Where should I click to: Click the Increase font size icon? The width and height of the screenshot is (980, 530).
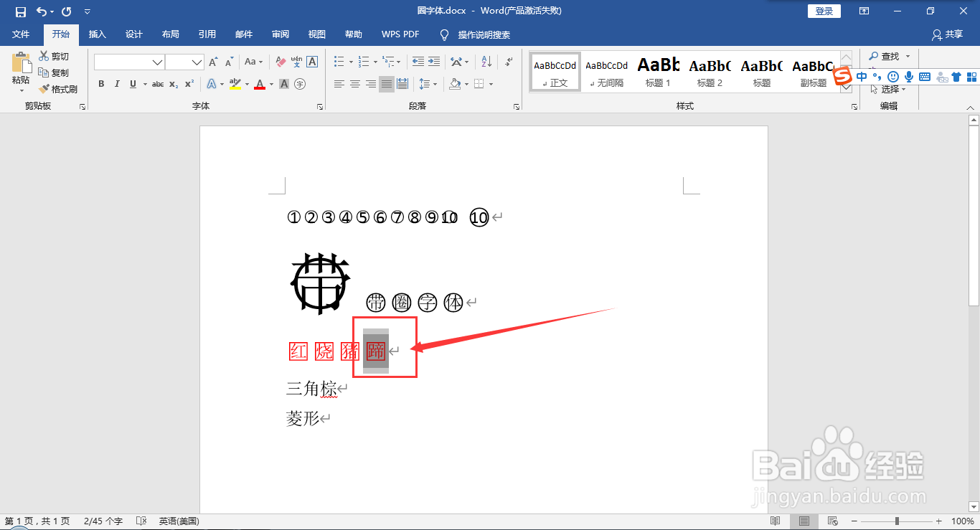pos(215,62)
